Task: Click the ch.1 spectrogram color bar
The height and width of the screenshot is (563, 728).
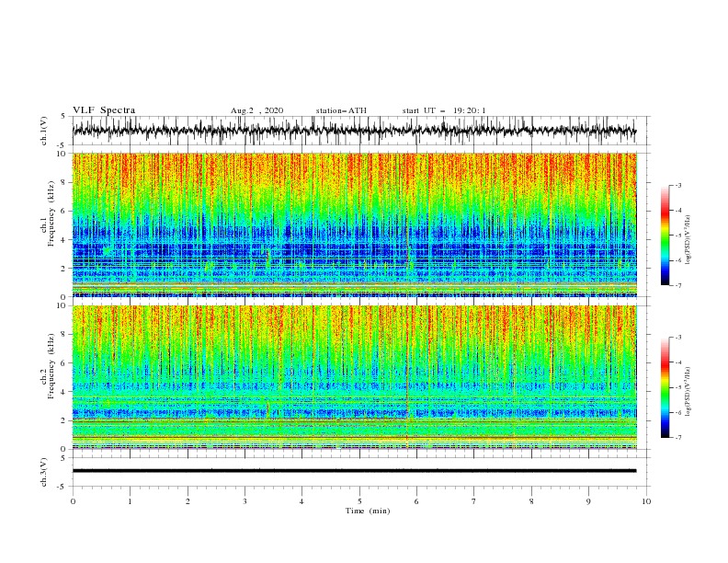Action: (665, 236)
